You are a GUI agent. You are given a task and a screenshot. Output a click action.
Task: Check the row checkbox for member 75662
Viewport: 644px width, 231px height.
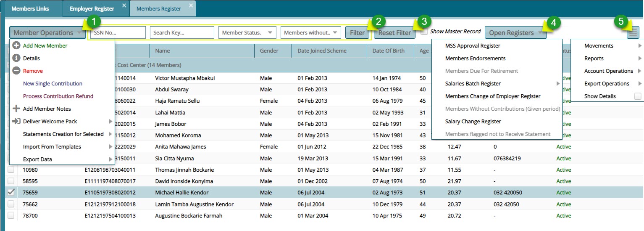point(11,204)
